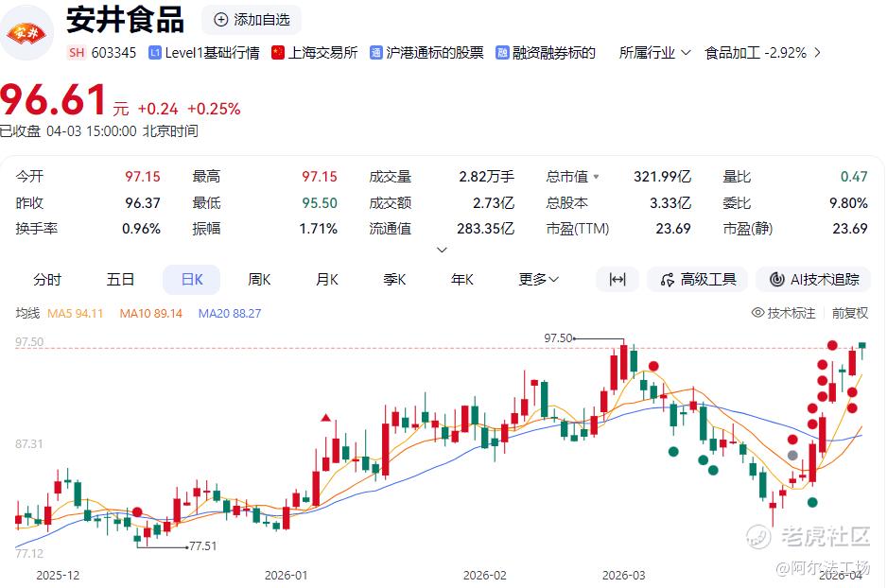Screen dimensions: 887x588
Task: Click the AI技术追踪 radar icon
Action: point(776,279)
